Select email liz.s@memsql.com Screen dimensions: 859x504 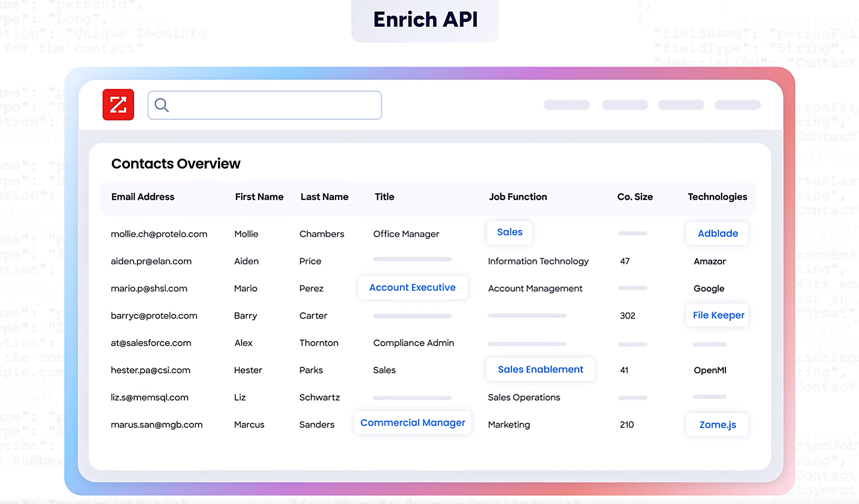pos(149,398)
